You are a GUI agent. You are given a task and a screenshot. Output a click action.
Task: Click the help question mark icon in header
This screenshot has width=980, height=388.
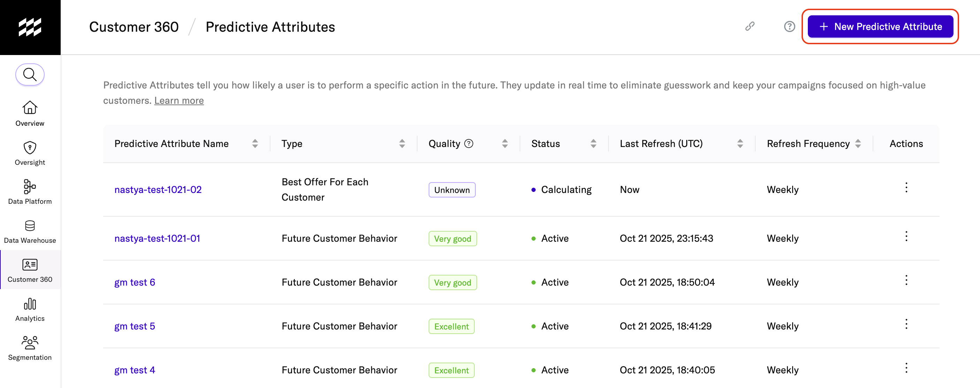pyautogui.click(x=789, y=26)
